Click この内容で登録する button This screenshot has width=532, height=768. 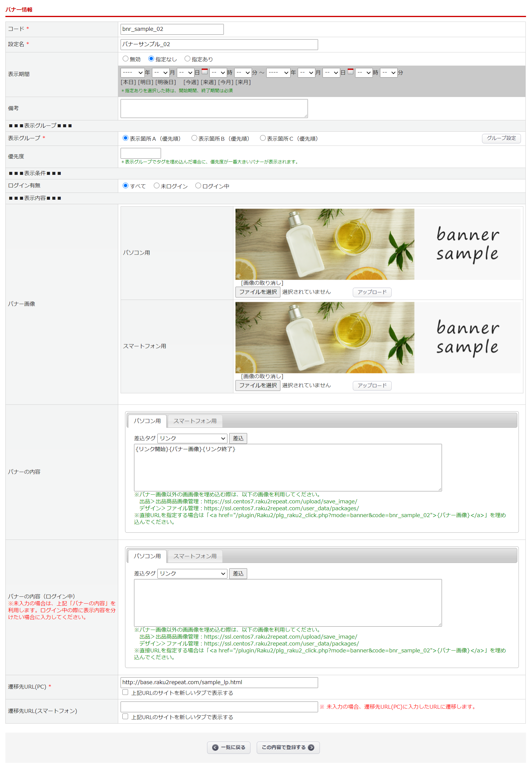click(x=288, y=747)
